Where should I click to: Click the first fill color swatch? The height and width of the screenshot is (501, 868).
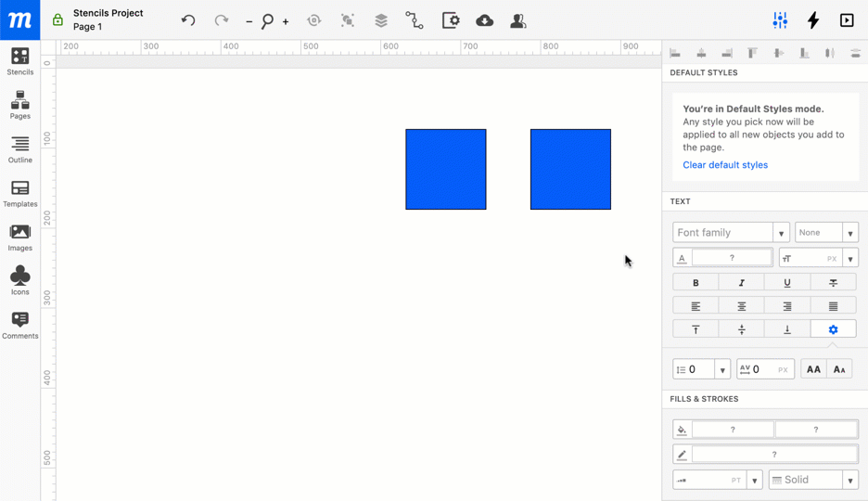pos(733,429)
